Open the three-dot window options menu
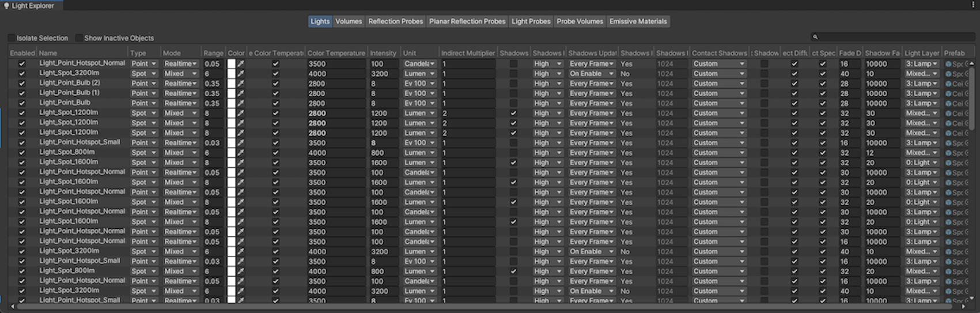Screen dimensions: 980x313 click(x=973, y=5)
